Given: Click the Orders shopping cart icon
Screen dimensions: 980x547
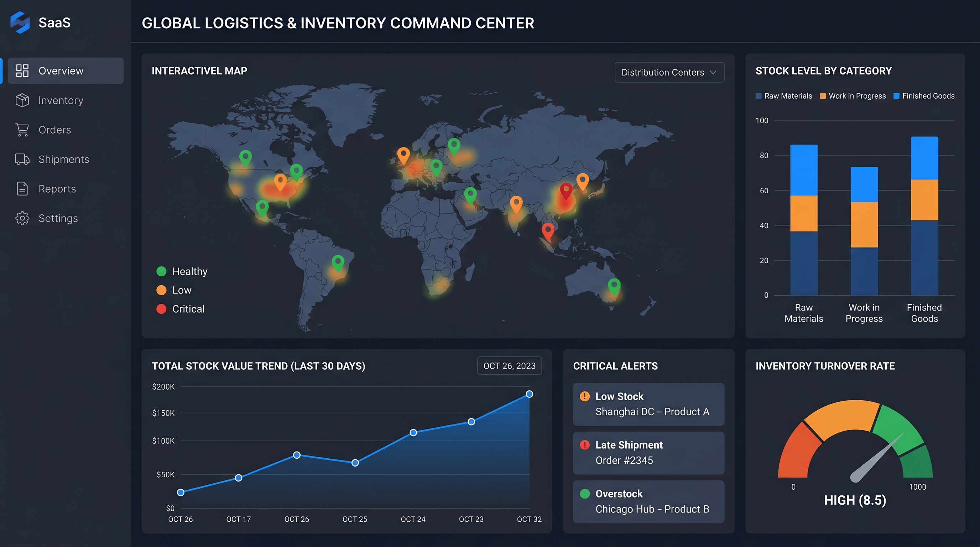Looking at the screenshot, I should coord(22,130).
